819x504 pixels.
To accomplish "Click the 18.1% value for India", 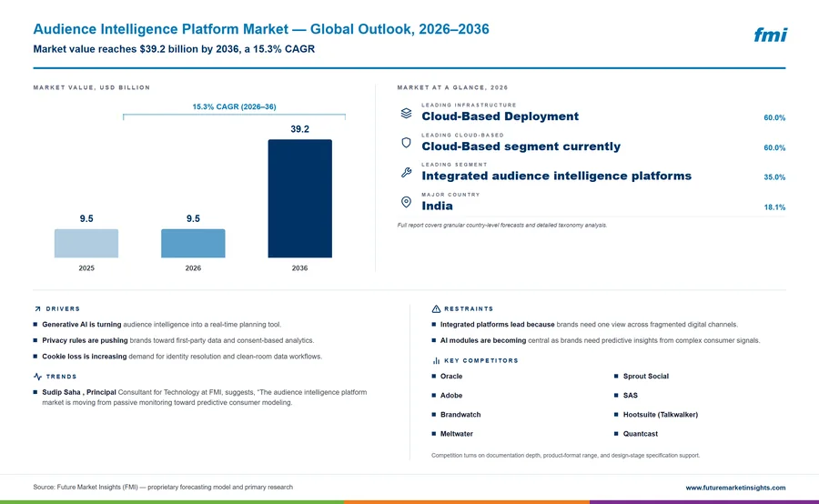I will 774,207.
